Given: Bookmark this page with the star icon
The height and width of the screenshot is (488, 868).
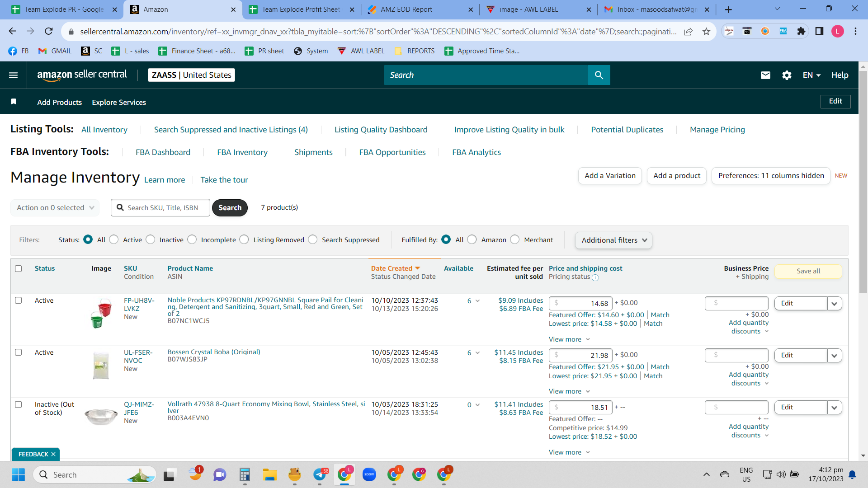Looking at the screenshot, I should [707, 31].
